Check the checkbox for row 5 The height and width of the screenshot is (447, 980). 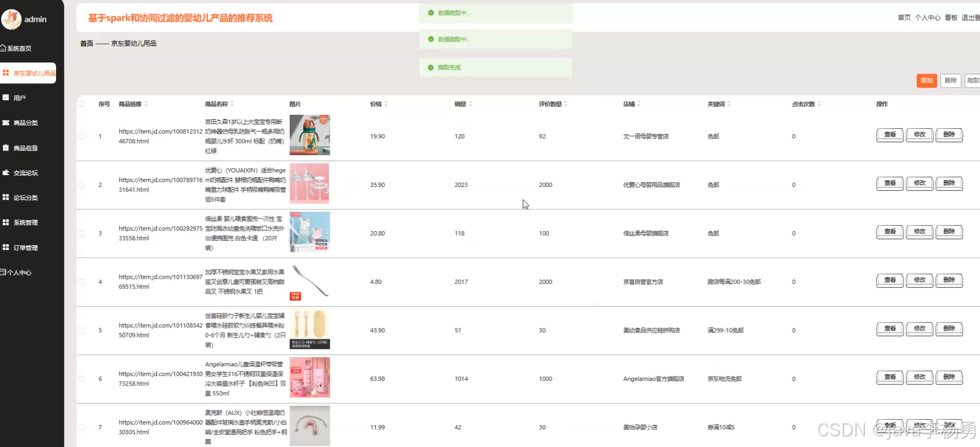(x=81, y=331)
